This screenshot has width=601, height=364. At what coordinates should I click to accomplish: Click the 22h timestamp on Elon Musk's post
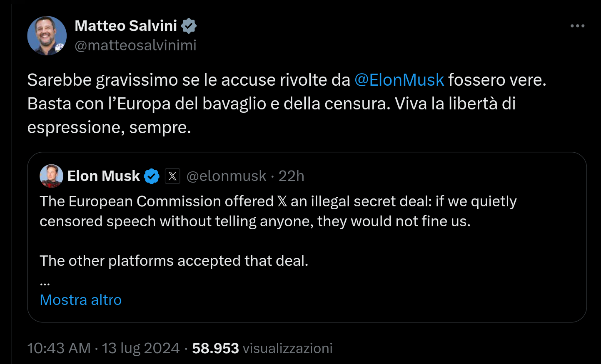coord(292,176)
